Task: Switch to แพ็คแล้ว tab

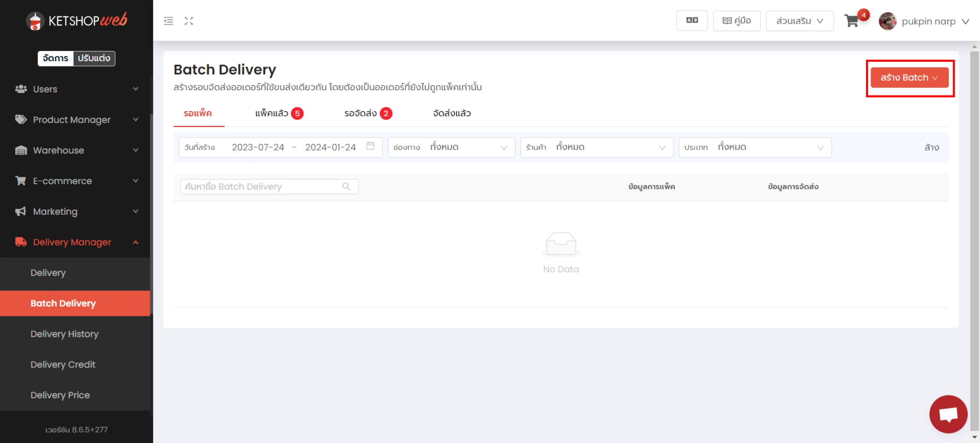Action: [x=279, y=113]
